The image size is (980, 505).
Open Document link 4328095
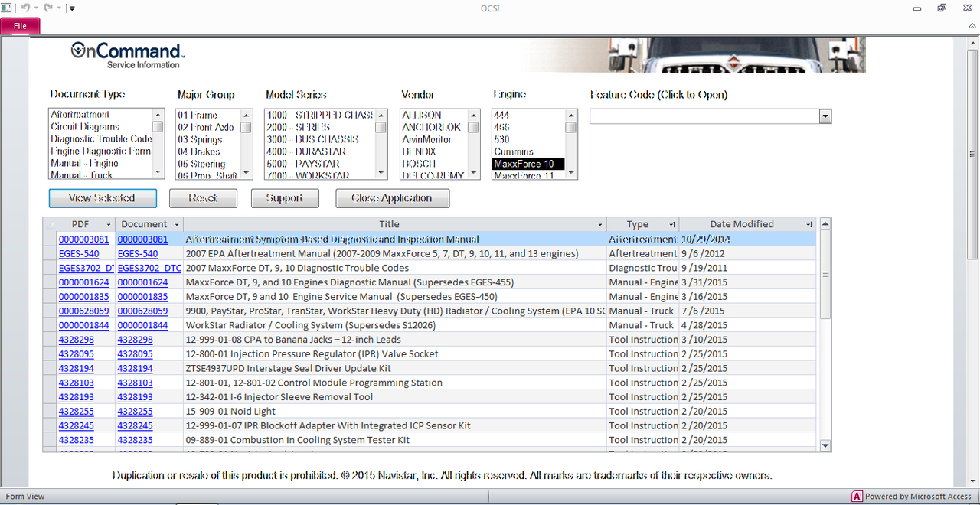(135, 354)
